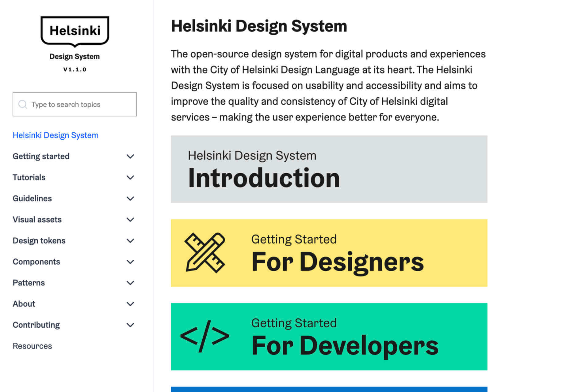Click the code brackets icon

tap(205, 336)
